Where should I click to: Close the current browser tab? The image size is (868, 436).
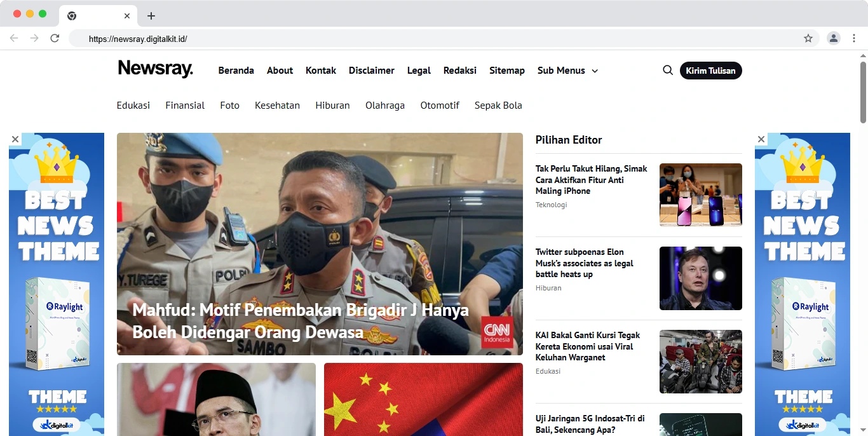127,16
